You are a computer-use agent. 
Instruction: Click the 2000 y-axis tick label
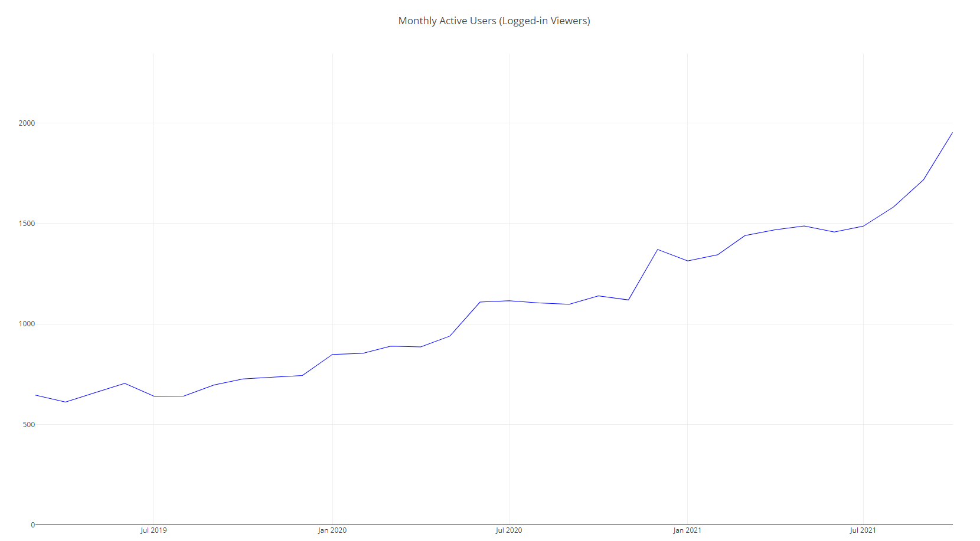27,123
